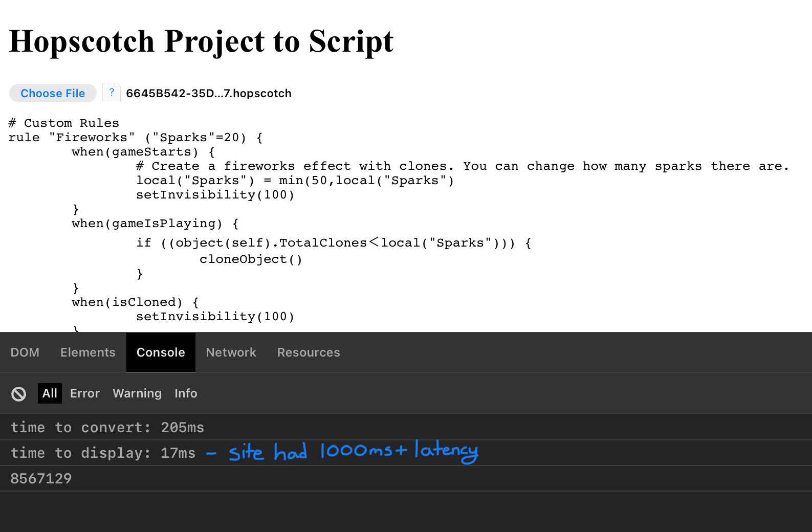Click the '# Custom Rules' comment line
This screenshot has height=532, width=812.
pos(64,123)
